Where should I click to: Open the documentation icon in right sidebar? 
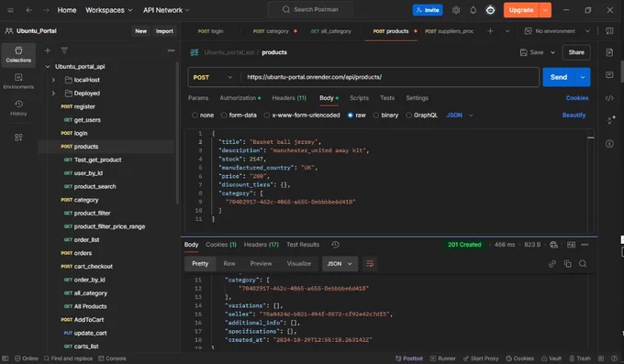click(x=609, y=52)
